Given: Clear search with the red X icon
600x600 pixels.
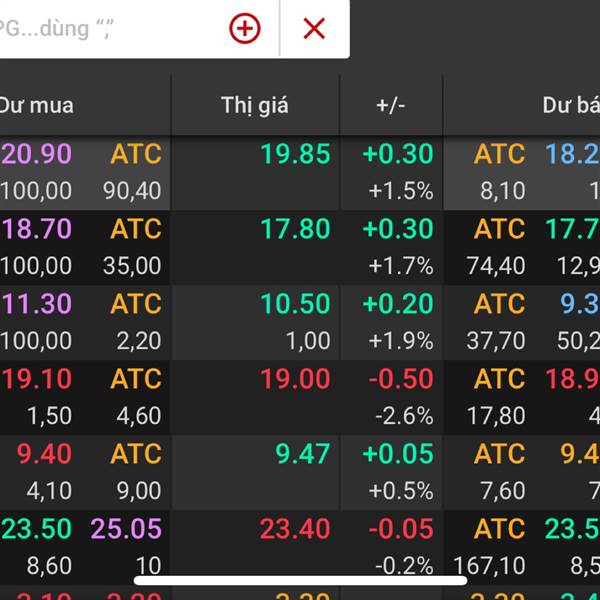Looking at the screenshot, I should pos(314,28).
